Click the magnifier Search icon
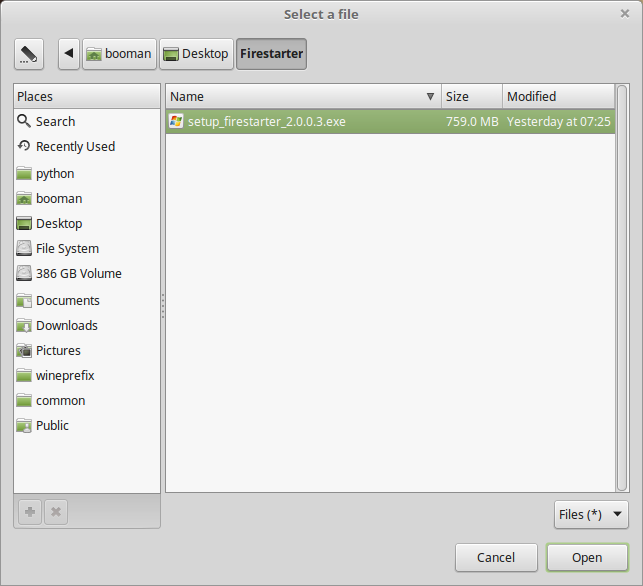Screen dimensions: 643x586 coord(24,121)
